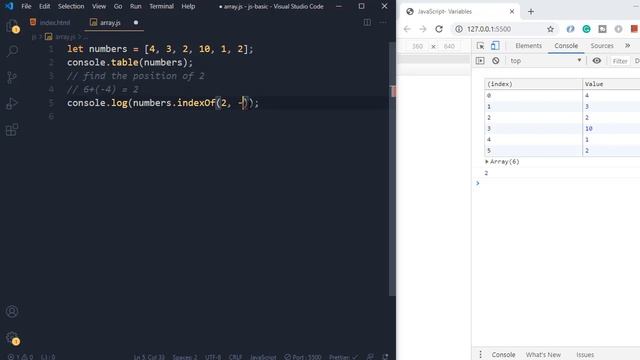Toggle the device toolbar in DevTools

[495, 46]
